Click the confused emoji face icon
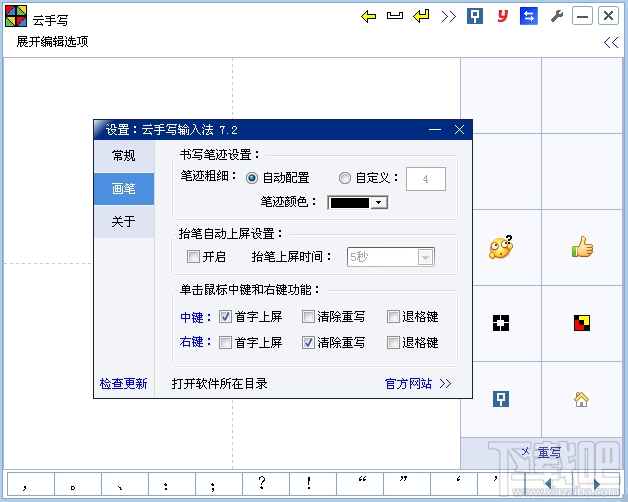 coord(501,247)
